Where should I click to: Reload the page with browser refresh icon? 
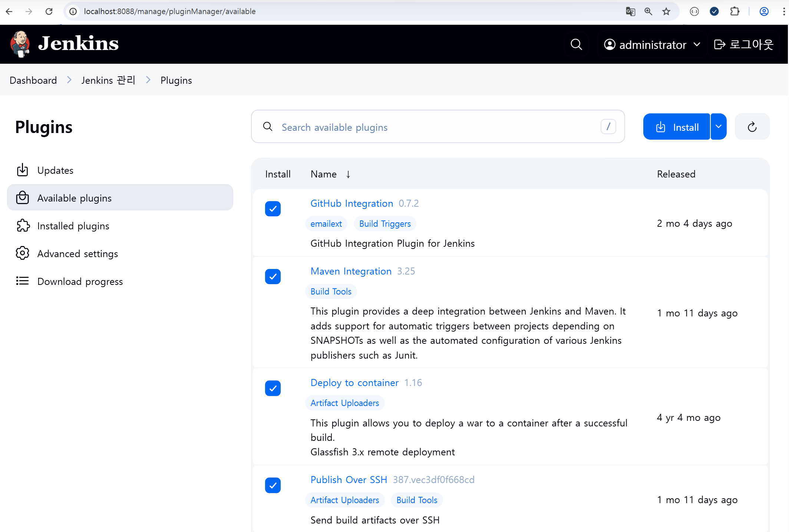49,11
